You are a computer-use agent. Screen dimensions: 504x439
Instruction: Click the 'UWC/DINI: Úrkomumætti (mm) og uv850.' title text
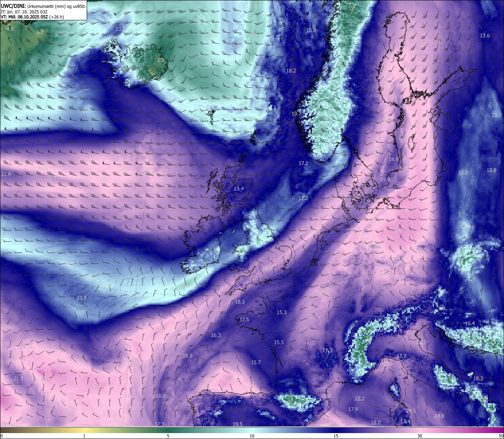click(x=43, y=6)
